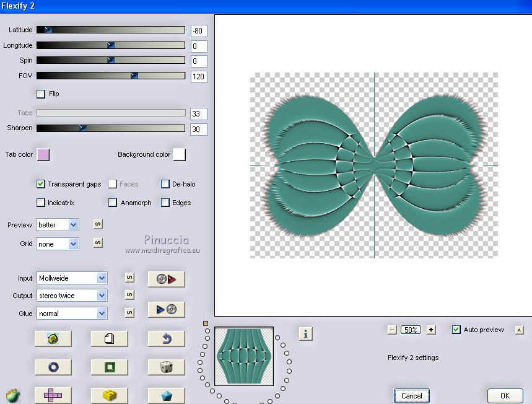This screenshot has height=404, width=532.
Task: Click the pink cube-net cross button
Action: point(53,395)
